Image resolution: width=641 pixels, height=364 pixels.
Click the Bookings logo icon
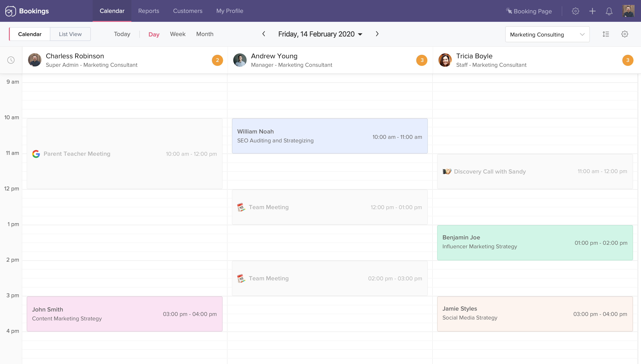coord(11,11)
